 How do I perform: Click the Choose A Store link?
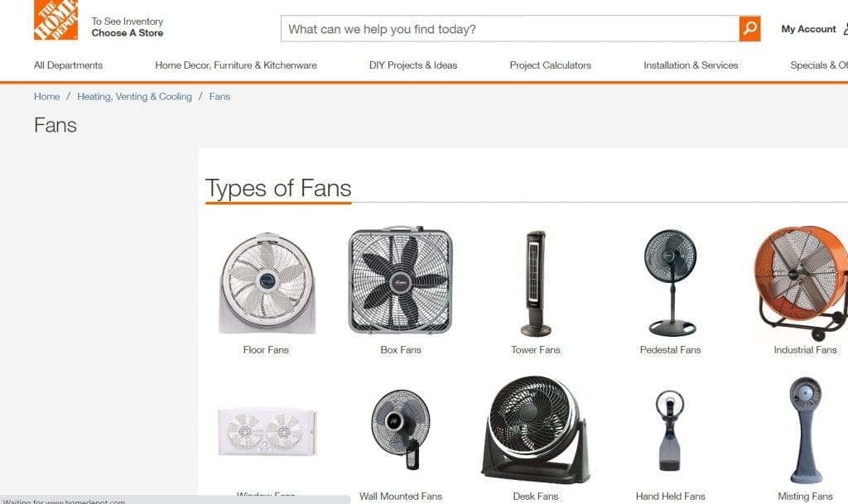(x=128, y=33)
